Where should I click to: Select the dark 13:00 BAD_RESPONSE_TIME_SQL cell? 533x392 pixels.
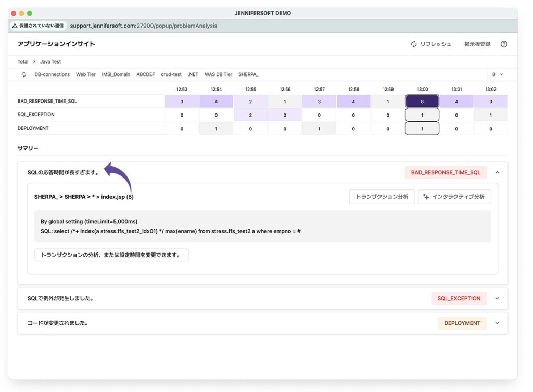[422, 101]
